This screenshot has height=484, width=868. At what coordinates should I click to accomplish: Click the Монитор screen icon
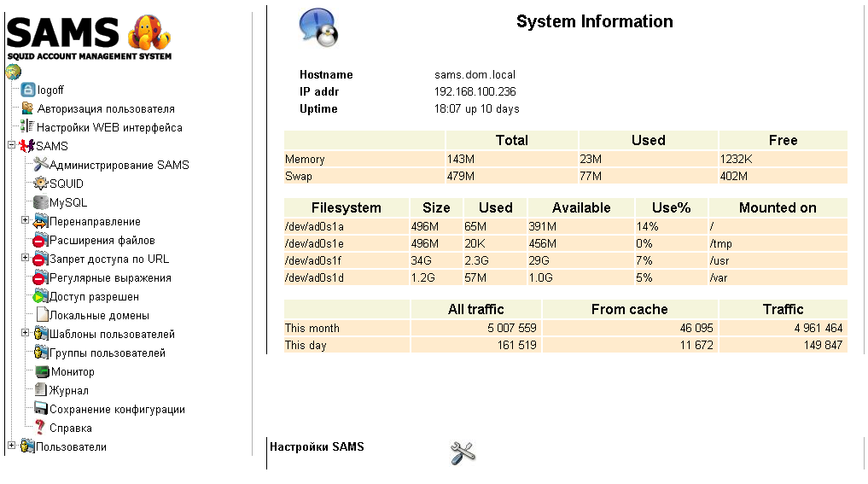tap(42, 371)
